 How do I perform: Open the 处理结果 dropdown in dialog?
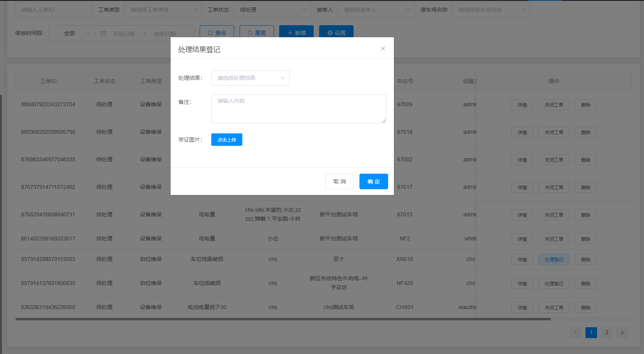point(250,78)
